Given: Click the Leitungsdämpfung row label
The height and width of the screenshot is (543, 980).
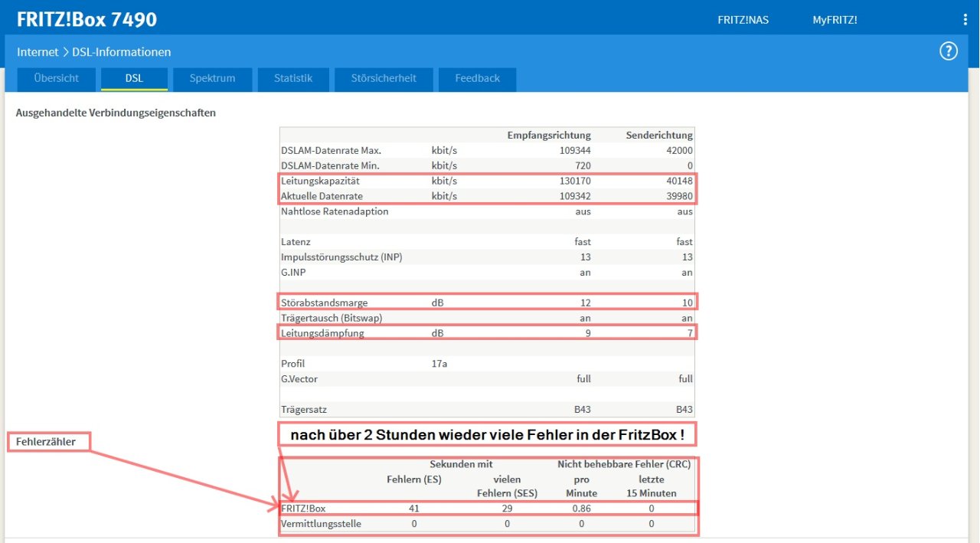Looking at the screenshot, I should [x=322, y=333].
